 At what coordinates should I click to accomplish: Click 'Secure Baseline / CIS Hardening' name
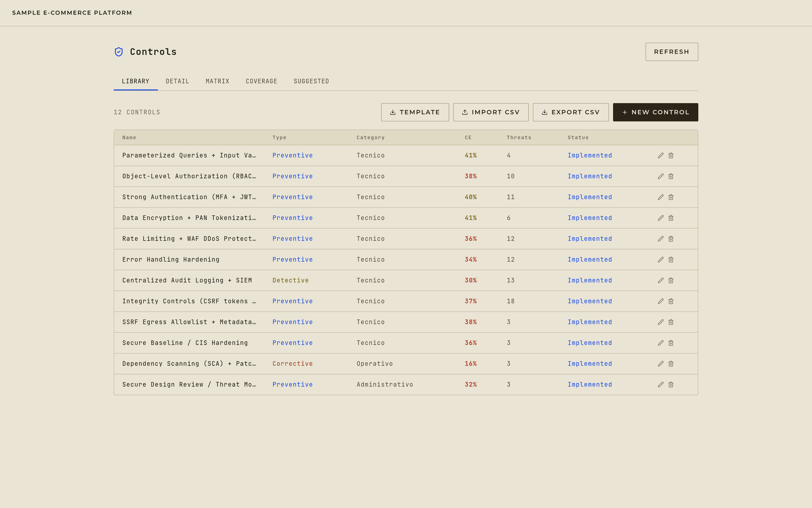click(x=185, y=343)
